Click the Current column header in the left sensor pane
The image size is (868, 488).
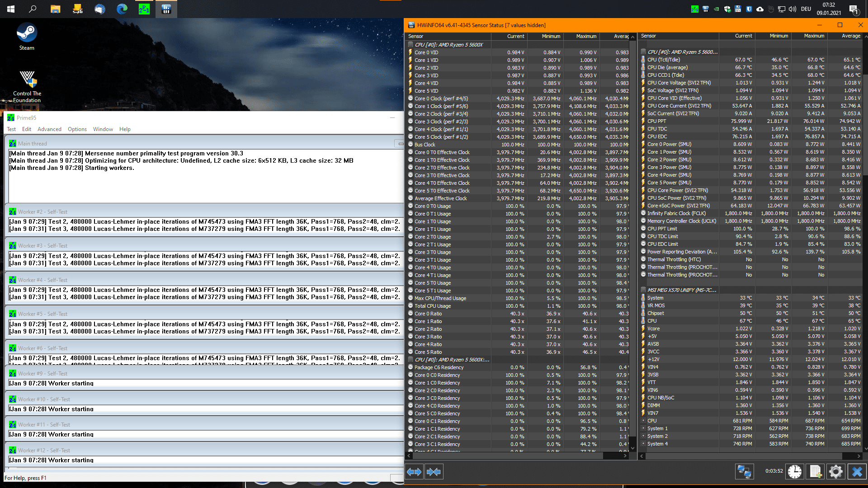pyautogui.click(x=509, y=36)
